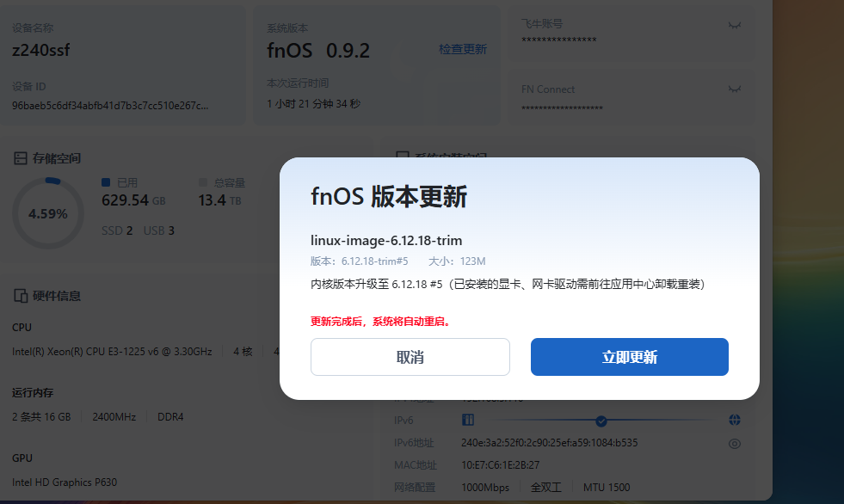Select the device name z240ssf
Viewport: 844px width, 504px height.
(41, 50)
